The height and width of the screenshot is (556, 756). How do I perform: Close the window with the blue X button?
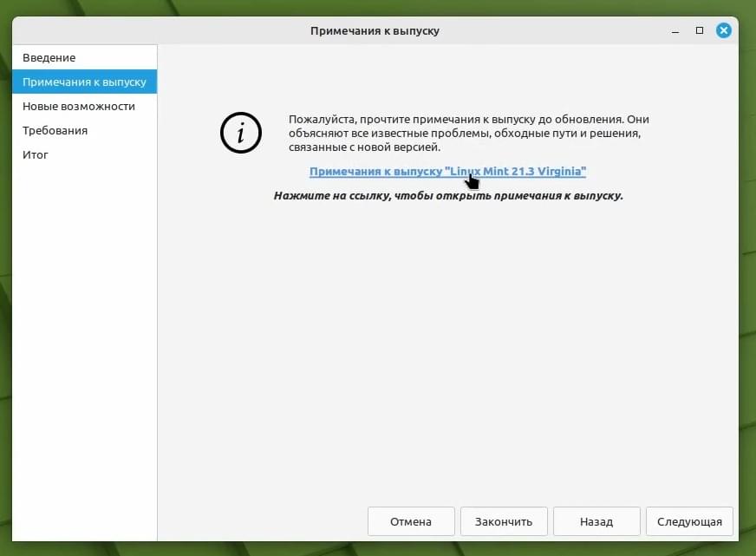(x=724, y=30)
